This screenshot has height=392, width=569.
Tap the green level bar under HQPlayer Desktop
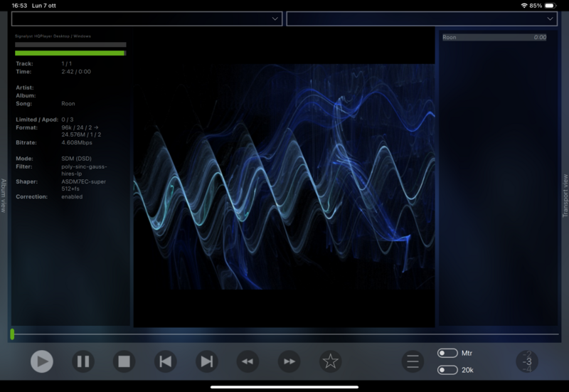tap(70, 53)
